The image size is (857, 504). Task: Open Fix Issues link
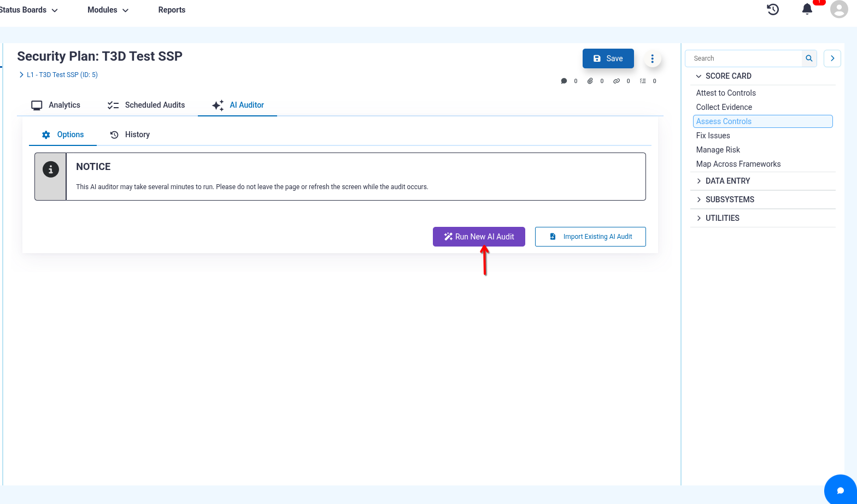tap(713, 136)
